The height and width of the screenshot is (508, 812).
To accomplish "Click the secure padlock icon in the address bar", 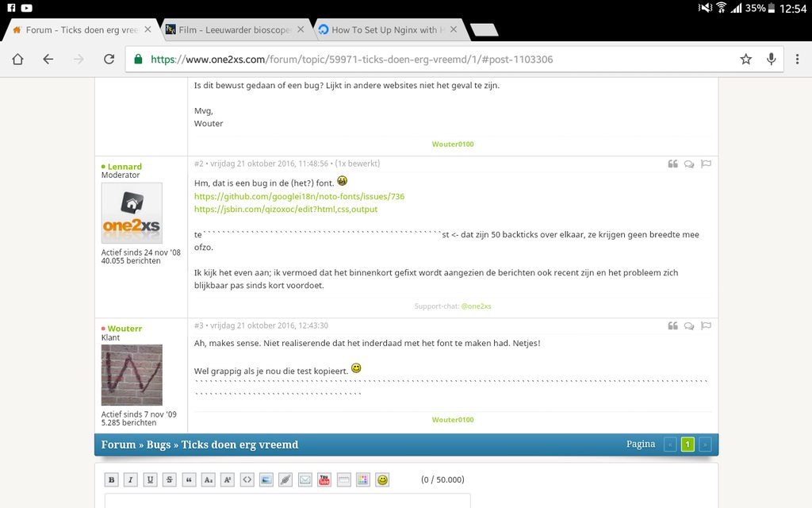I will tap(138, 59).
